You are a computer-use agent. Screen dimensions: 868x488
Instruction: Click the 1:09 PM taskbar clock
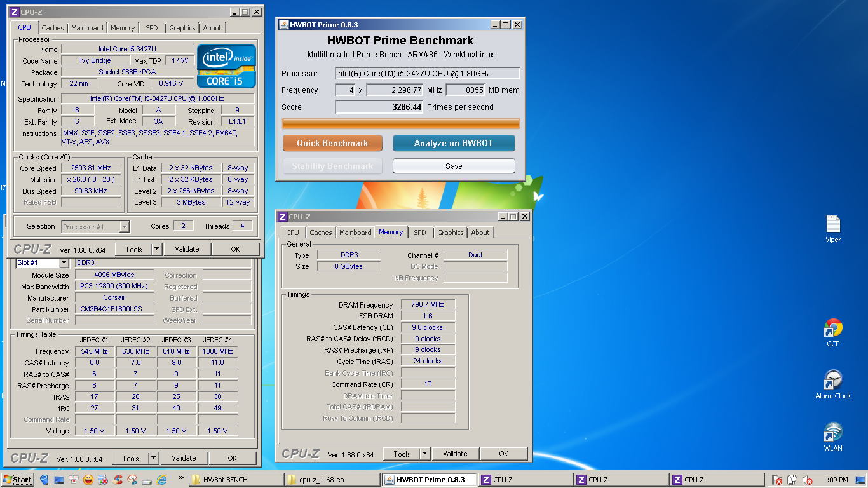(835, 480)
